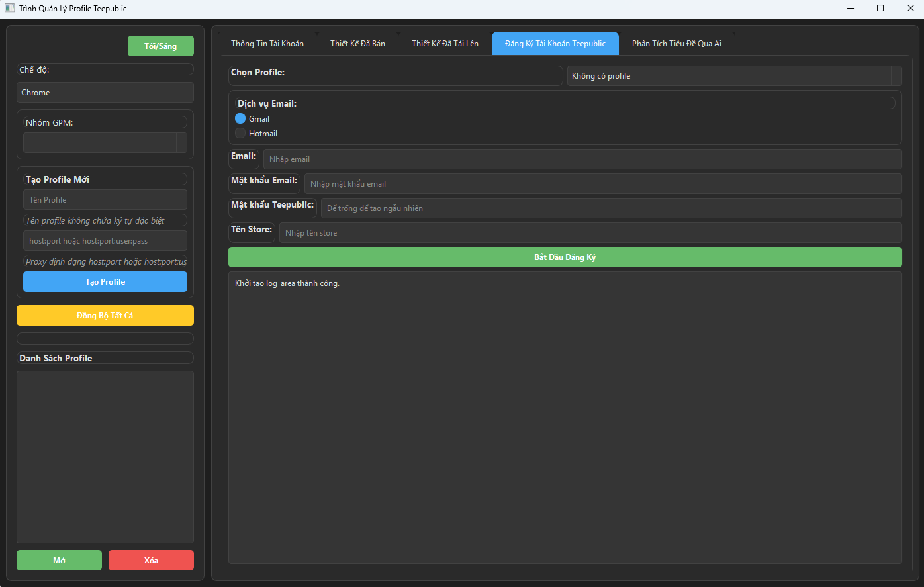
Task: Click the Nhập tên store field
Action: point(590,233)
